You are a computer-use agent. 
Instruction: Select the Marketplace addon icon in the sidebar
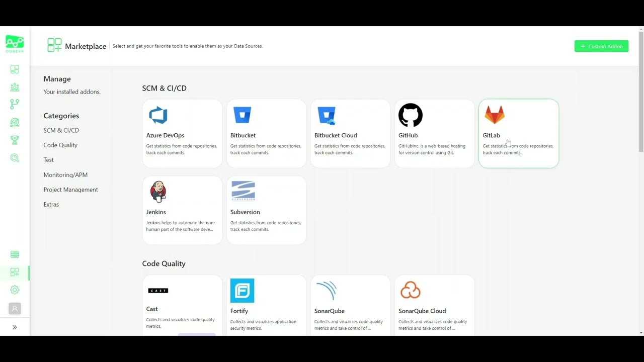15,272
